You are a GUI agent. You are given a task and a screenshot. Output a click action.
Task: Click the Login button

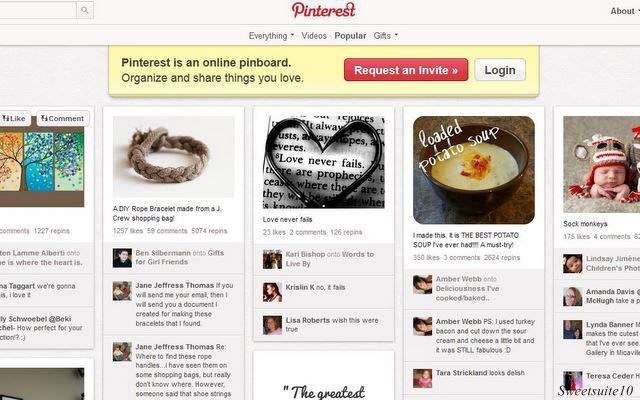[x=500, y=70]
